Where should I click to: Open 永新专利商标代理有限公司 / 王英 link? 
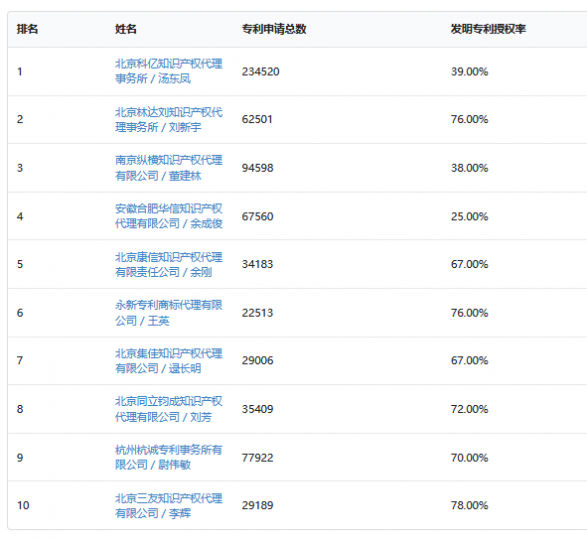click(x=168, y=313)
